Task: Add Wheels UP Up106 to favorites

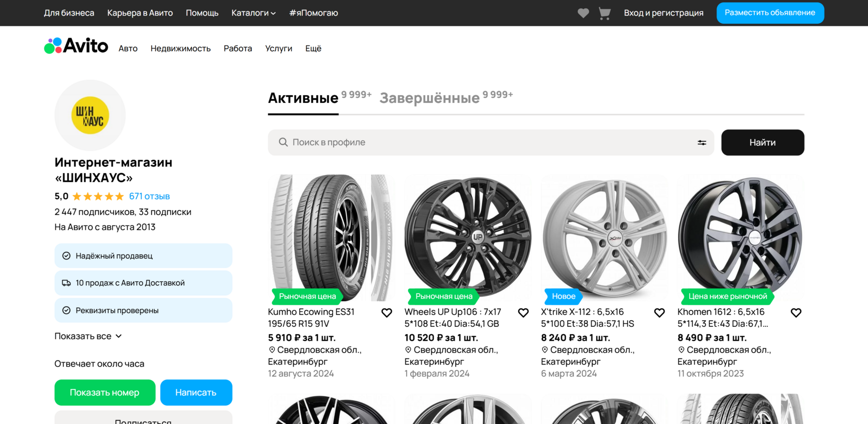Action: [x=523, y=313]
